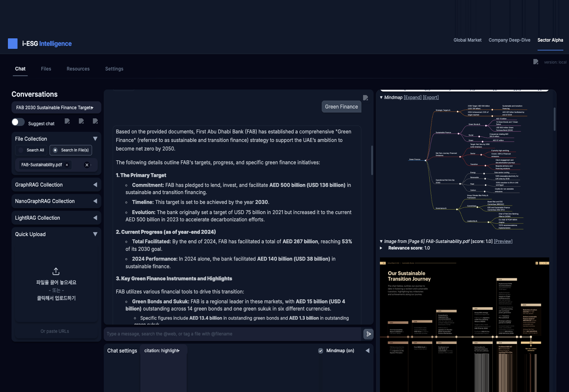Collapse the Chat settings panel arrow

pyautogui.click(x=368, y=351)
